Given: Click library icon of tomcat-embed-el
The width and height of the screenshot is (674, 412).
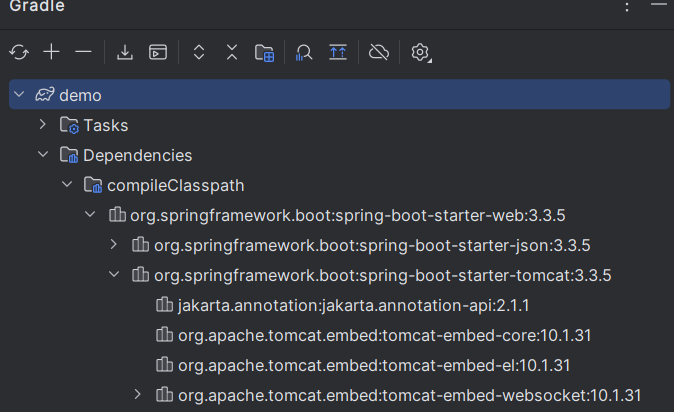Looking at the screenshot, I should [164, 364].
